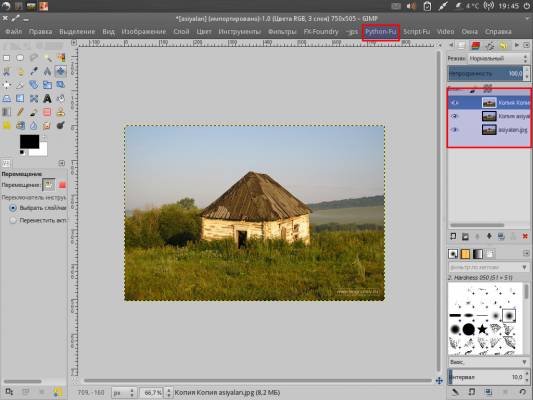This screenshot has width=533, height=400.
Task: Select the pink Eraser tool
Action: coord(47,112)
